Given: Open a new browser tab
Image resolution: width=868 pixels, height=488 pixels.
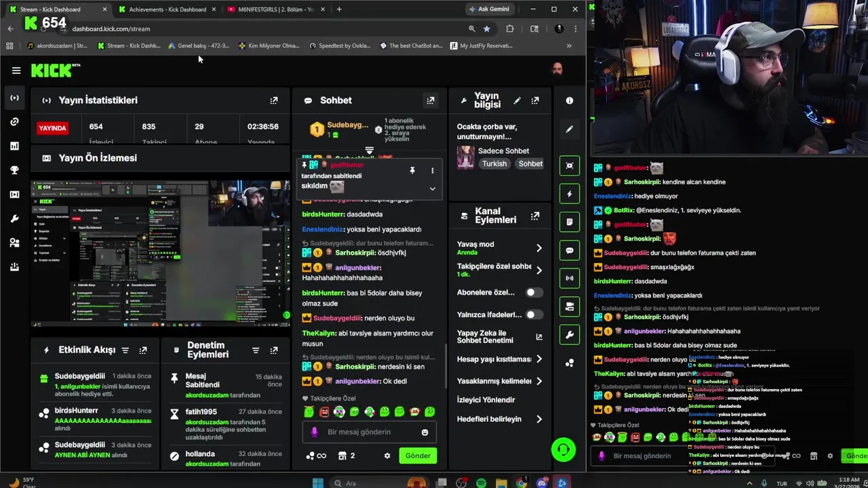Looking at the screenshot, I should 339,9.
